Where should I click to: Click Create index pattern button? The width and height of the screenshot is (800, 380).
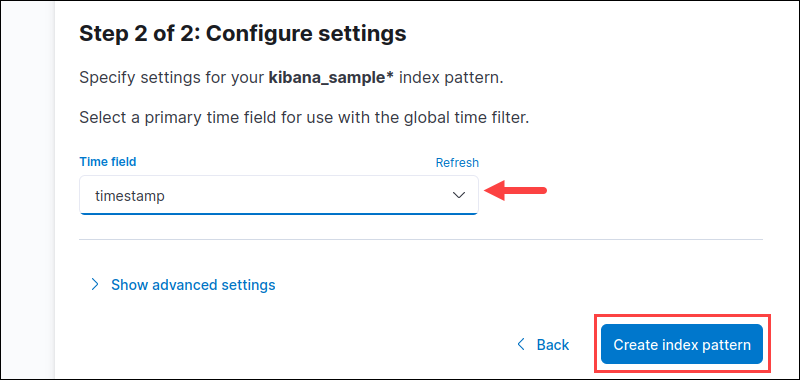682,344
